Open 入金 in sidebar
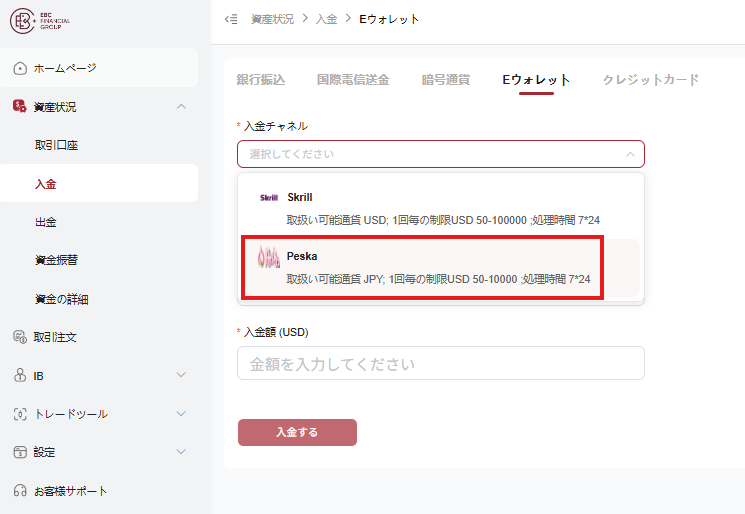745x514 pixels. click(x=99, y=183)
